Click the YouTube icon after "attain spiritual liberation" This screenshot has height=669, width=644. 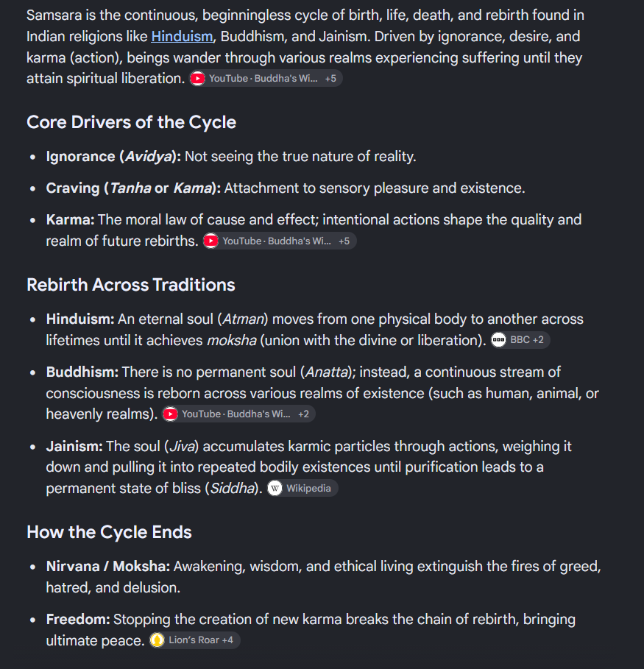coord(197,79)
